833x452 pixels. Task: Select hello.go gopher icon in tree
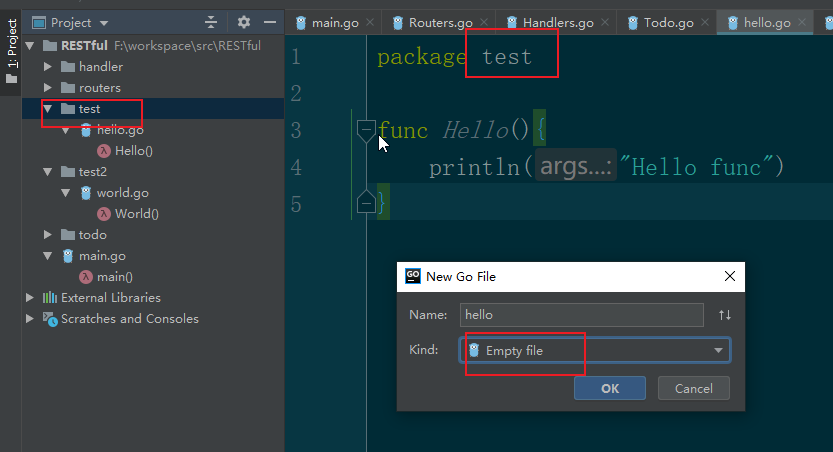(86, 130)
